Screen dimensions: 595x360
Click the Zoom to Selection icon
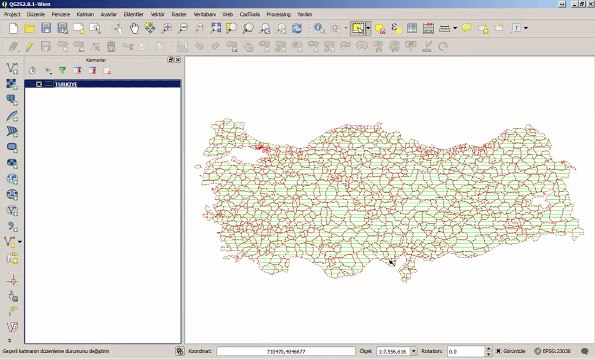[x=231, y=28]
